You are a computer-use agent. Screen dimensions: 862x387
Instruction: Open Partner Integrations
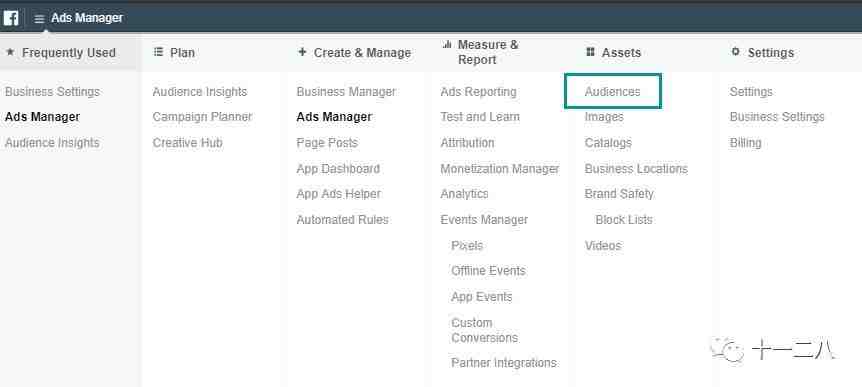tap(504, 363)
